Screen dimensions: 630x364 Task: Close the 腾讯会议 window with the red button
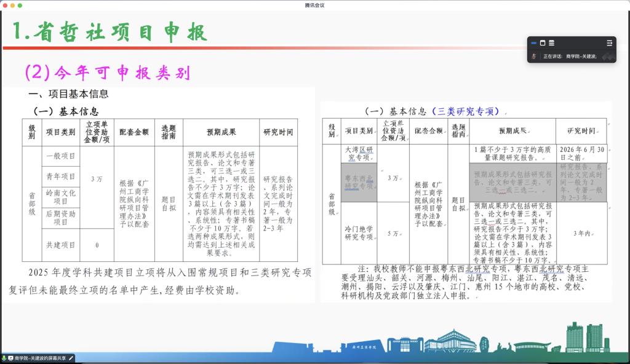(x=4, y=5)
